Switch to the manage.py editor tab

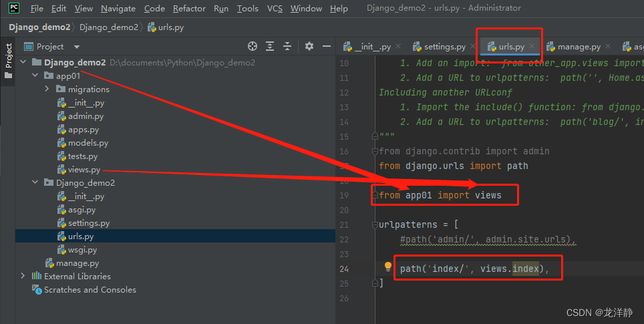pos(579,46)
